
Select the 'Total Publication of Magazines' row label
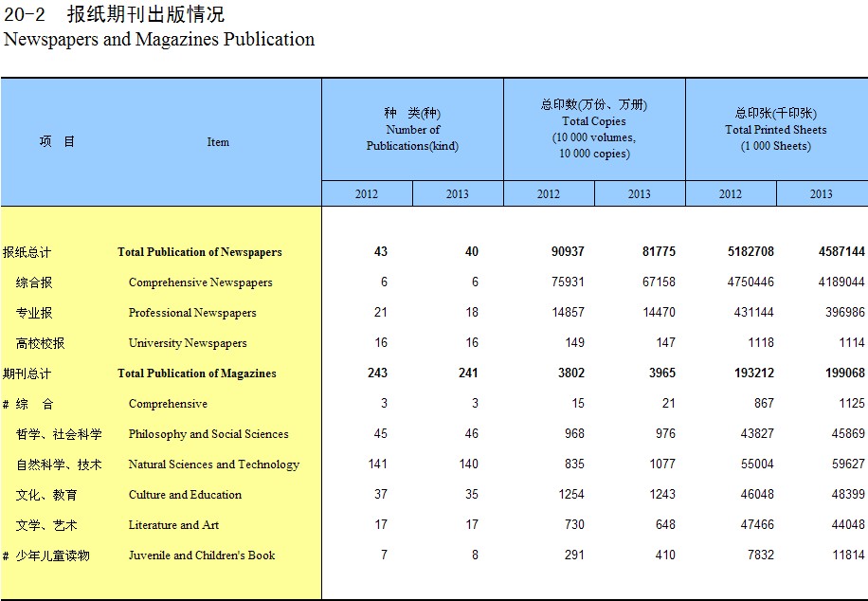[196, 373]
